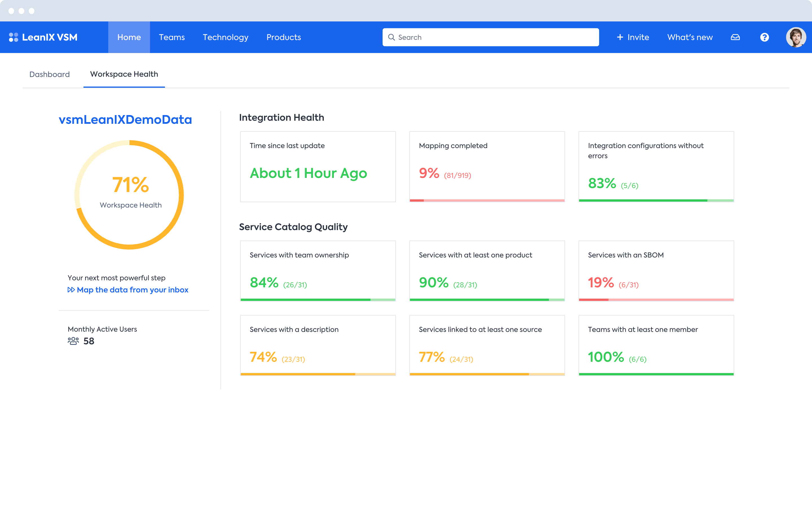The width and height of the screenshot is (812, 529).
Task: Click the Teams with one member progress bar
Action: (656, 374)
